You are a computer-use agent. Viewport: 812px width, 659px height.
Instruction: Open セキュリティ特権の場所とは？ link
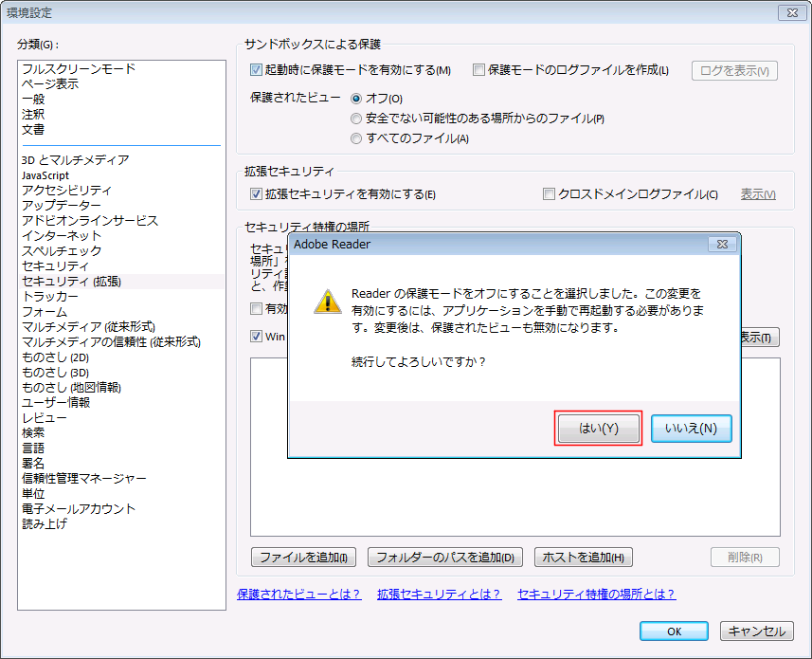[596, 595]
